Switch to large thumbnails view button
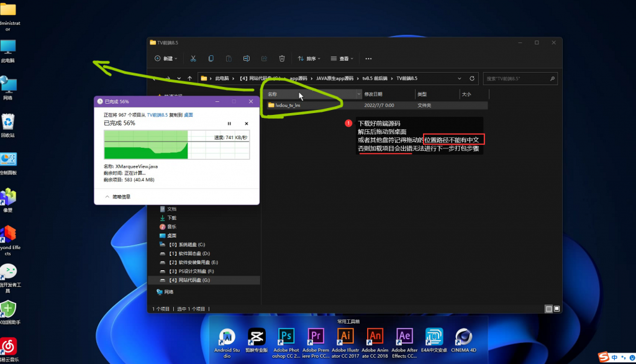Screen dimensions: 636x364 coord(556,309)
